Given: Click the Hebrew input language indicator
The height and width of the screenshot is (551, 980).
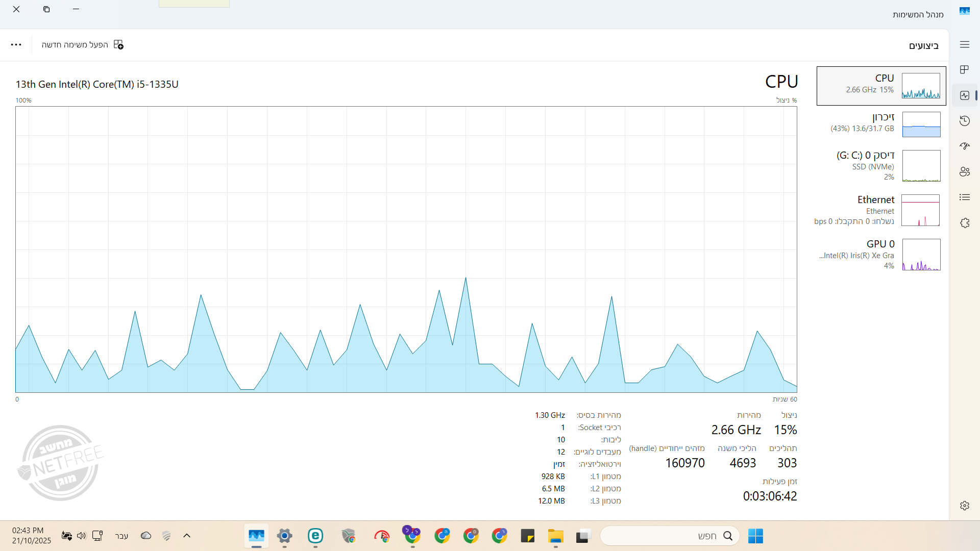Looking at the screenshot, I should [x=121, y=536].
